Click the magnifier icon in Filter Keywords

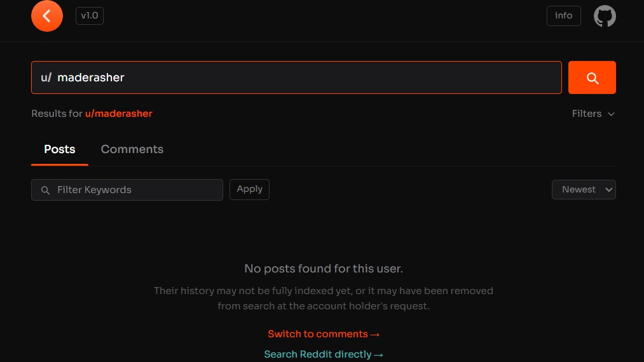46,190
